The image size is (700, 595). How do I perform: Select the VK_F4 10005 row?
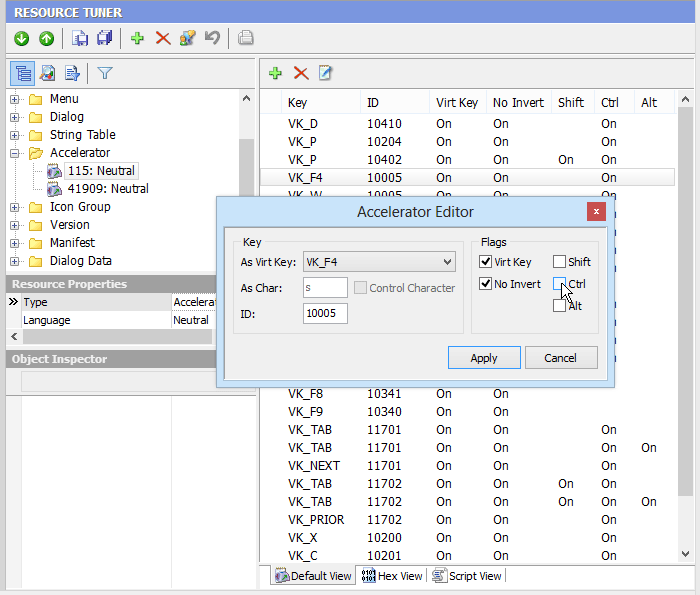coord(467,178)
